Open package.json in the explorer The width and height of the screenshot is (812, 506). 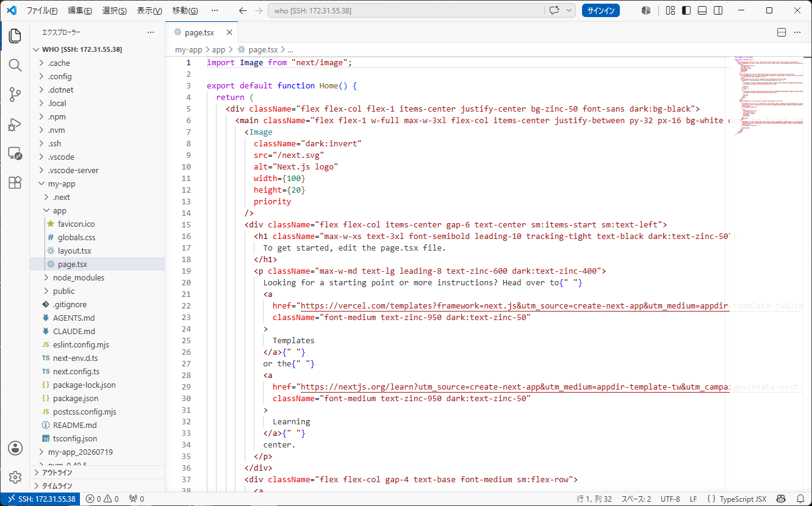point(98,398)
